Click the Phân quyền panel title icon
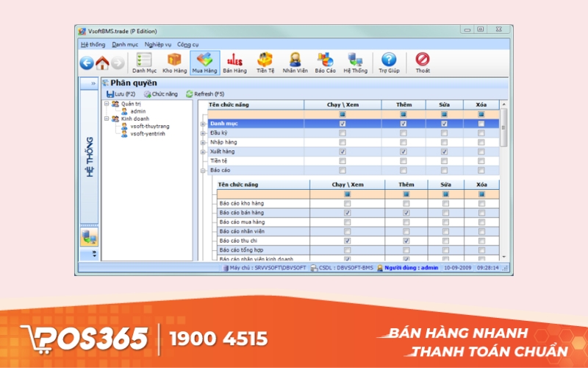 tap(105, 83)
